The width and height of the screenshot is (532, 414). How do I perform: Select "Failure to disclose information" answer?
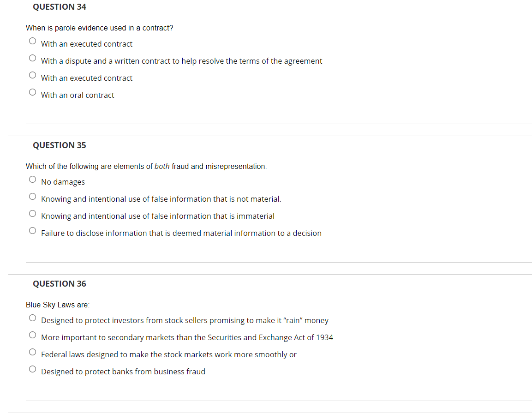(32, 230)
